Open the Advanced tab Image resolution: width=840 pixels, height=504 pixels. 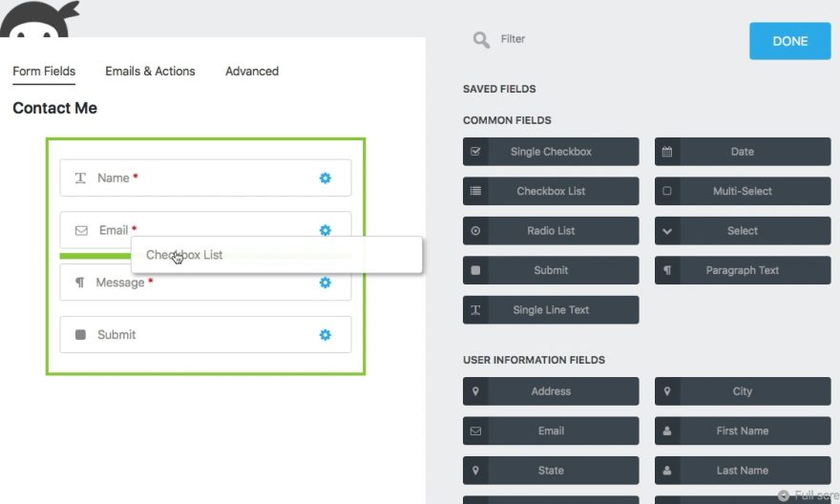(x=252, y=72)
